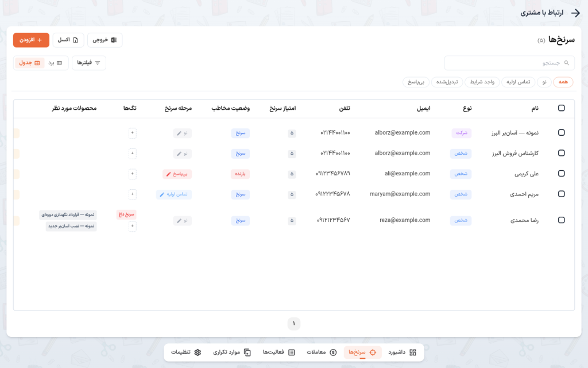Add a tag to علی کریمی row

[133, 174]
